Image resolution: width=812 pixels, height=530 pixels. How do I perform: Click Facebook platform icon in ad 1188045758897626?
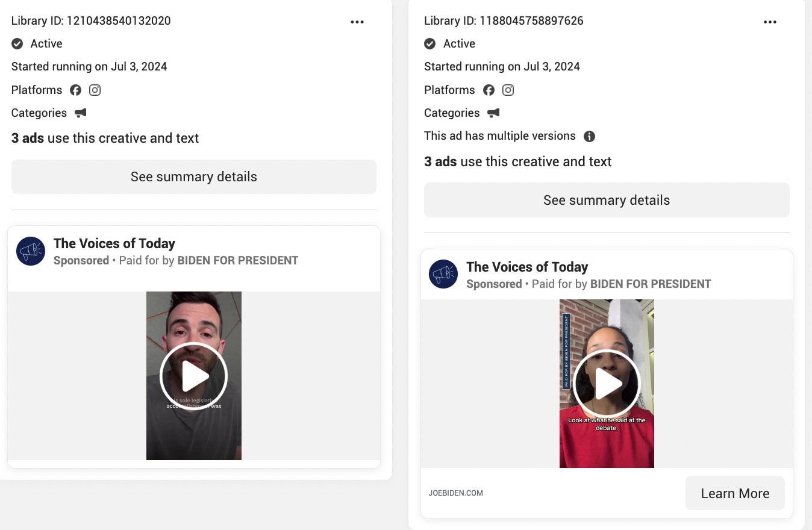point(489,90)
